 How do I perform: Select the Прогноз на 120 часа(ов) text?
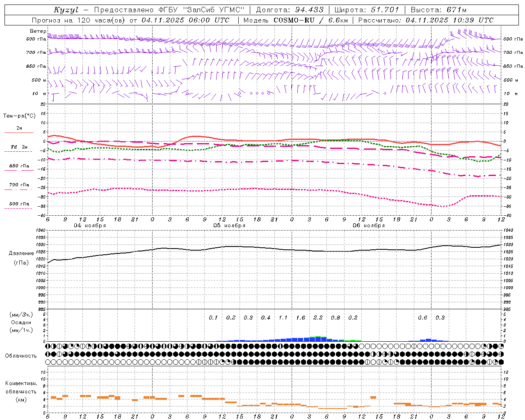[79, 20]
